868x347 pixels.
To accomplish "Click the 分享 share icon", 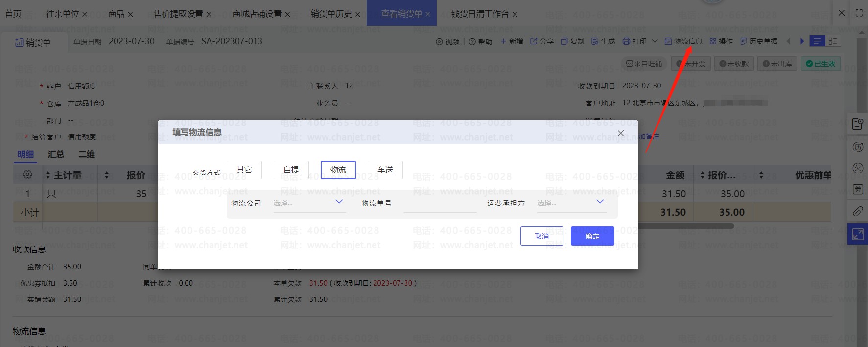I will [534, 42].
